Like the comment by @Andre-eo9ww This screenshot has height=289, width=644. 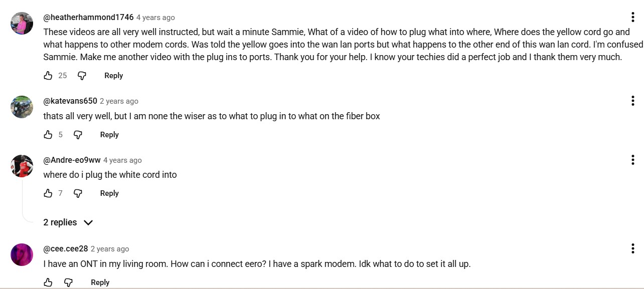(48, 193)
